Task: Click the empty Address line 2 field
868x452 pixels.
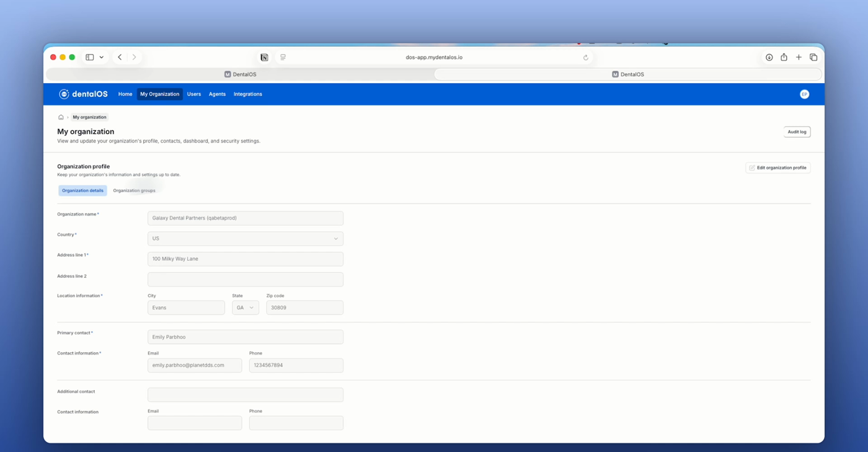Action: [x=246, y=280]
